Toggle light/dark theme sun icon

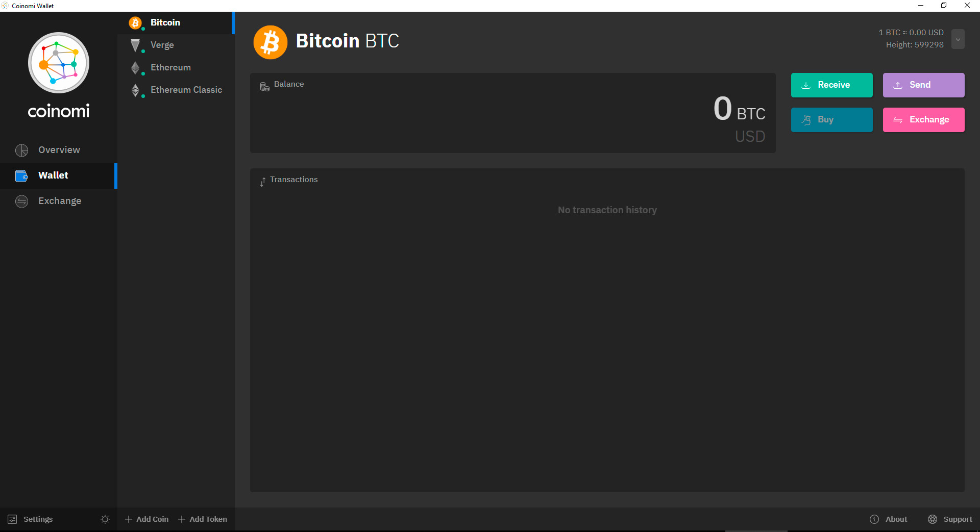[105, 519]
